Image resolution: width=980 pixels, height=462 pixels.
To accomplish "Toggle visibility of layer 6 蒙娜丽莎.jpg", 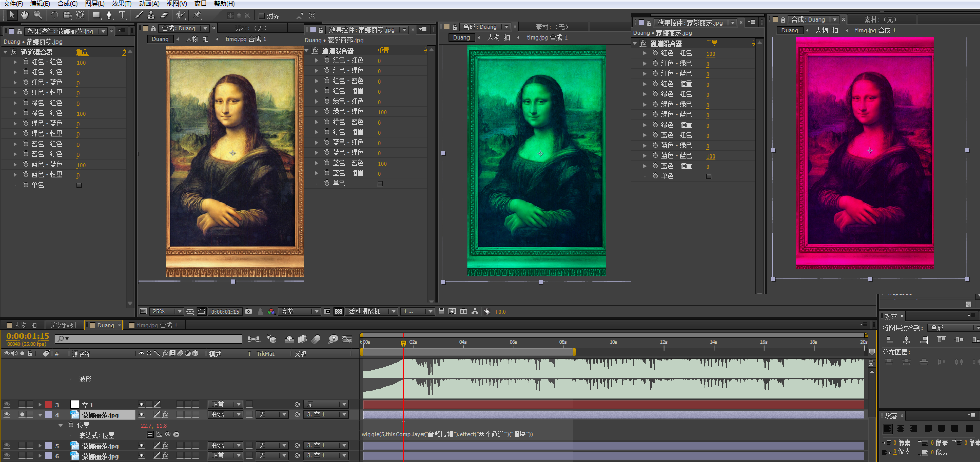I will point(7,455).
